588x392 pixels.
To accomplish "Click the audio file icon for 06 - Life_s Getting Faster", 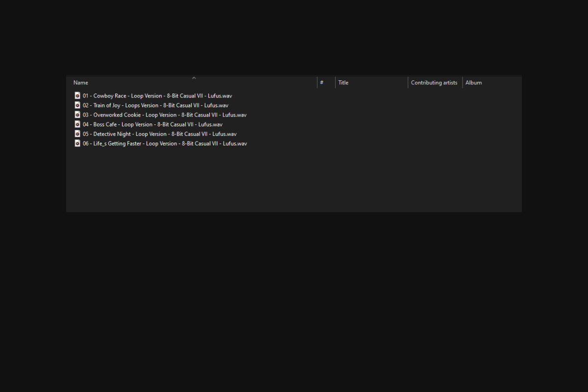I will pos(77,143).
